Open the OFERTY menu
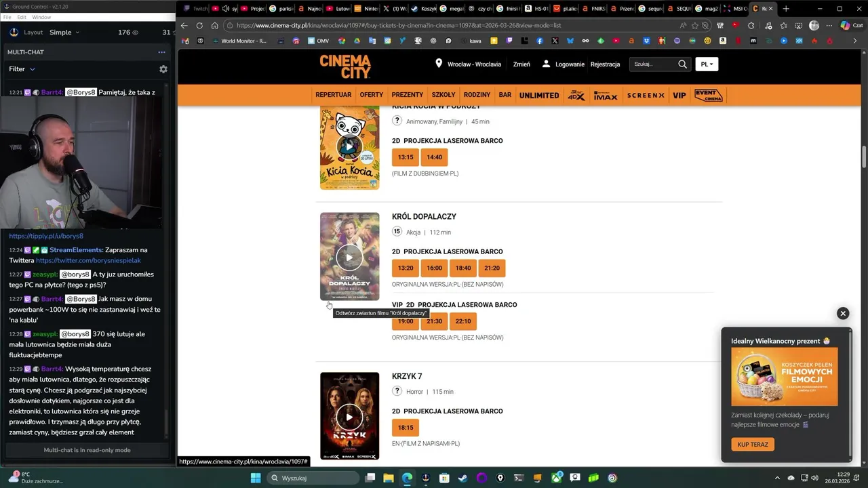868x488 pixels. click(371, 95)
